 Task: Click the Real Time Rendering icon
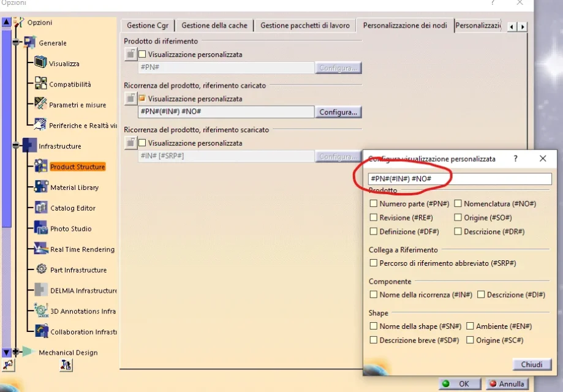click(x=41, y=249)
